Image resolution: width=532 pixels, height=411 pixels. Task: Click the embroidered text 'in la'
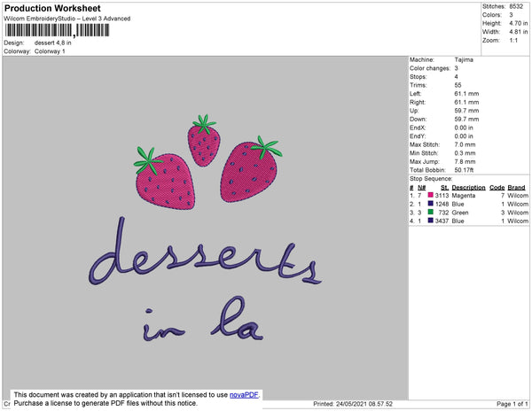(202, 319)
